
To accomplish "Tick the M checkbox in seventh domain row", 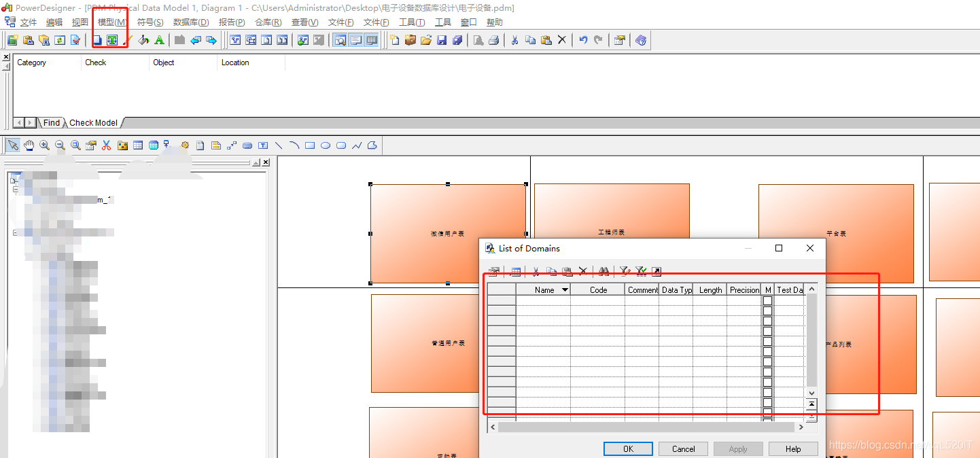I will 767,362.
